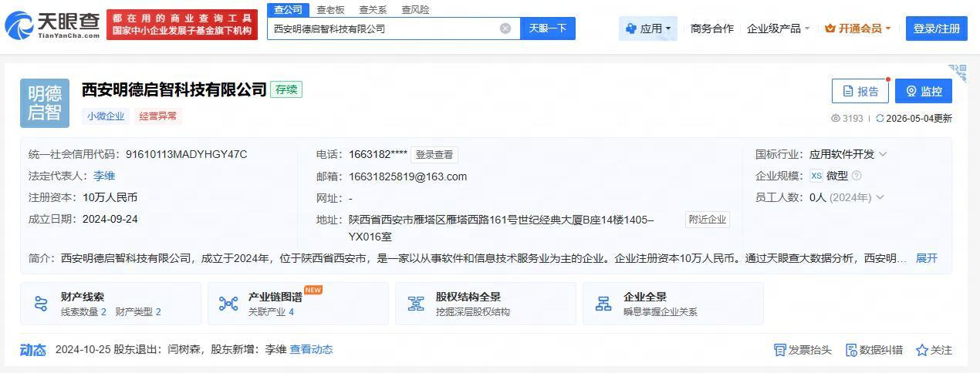Expand the company 简介 with 展开
This screenshot has height=373, width=980.
coord(926,258)
